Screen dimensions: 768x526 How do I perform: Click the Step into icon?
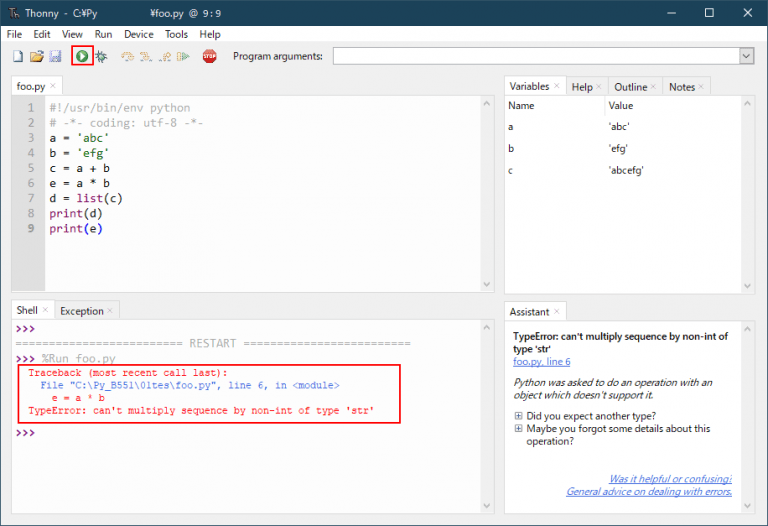click(146, 57)
